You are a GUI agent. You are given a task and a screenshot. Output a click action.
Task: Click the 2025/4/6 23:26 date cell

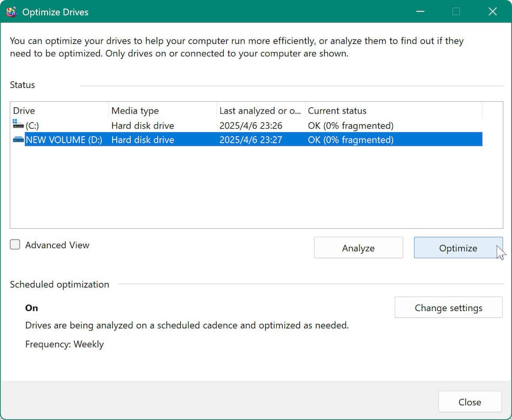[x=251, y=125]
